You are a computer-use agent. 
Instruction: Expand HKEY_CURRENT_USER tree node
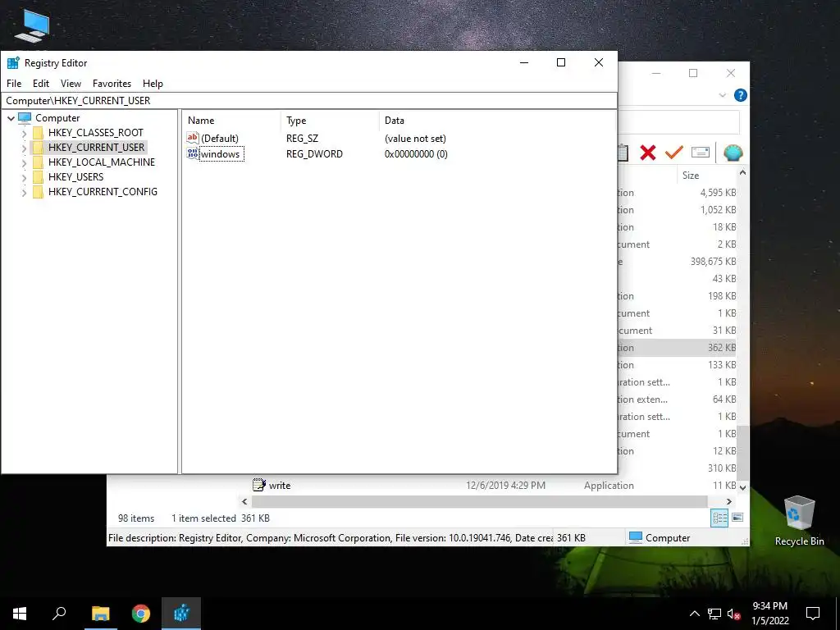[24, 148]
